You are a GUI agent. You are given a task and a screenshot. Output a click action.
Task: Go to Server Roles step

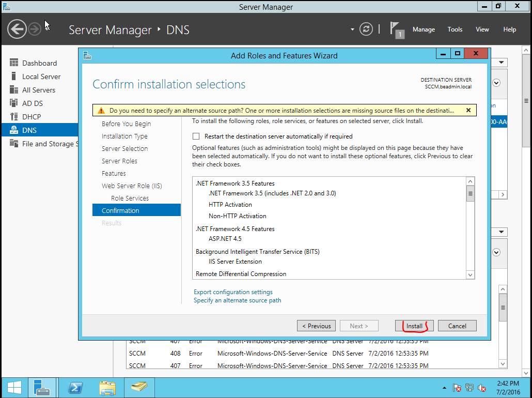click(x=119, y=161)
